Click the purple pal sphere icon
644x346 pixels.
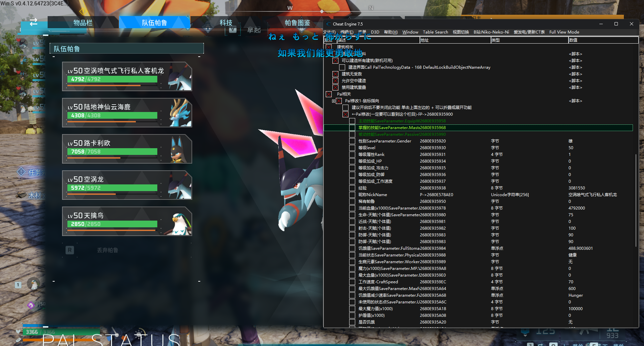pos(31,305)
